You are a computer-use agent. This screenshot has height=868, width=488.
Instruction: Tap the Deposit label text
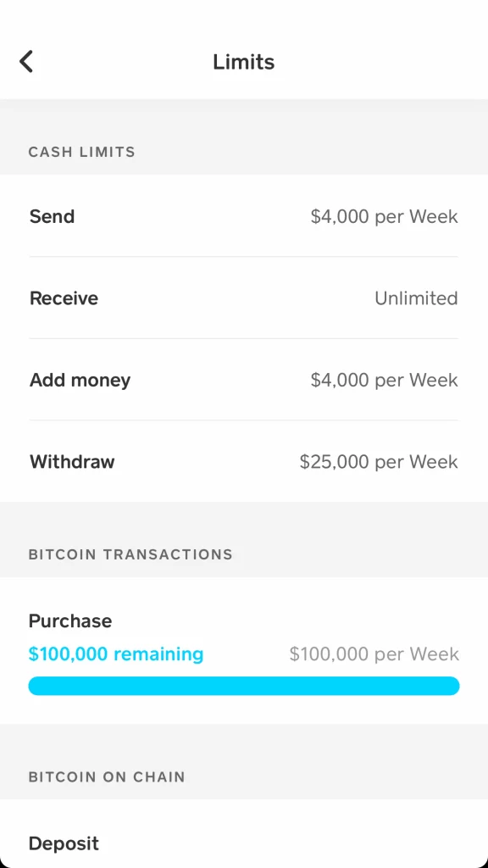click(64, 843)
